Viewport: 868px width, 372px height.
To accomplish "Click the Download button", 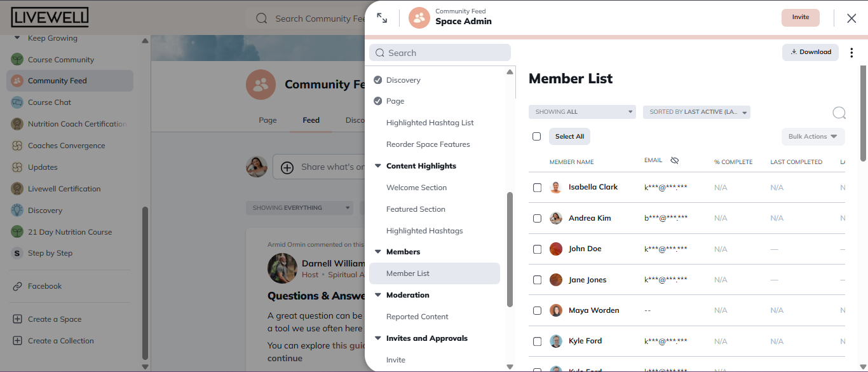I will [810, 52].
